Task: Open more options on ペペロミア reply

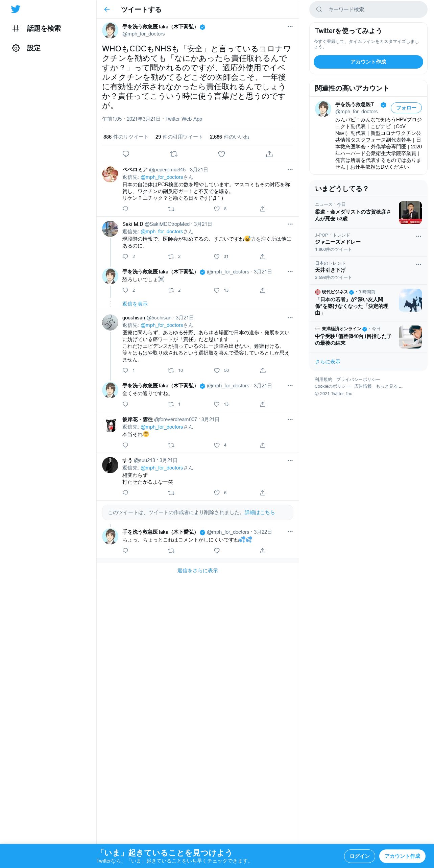Action: tap(290, 170)
